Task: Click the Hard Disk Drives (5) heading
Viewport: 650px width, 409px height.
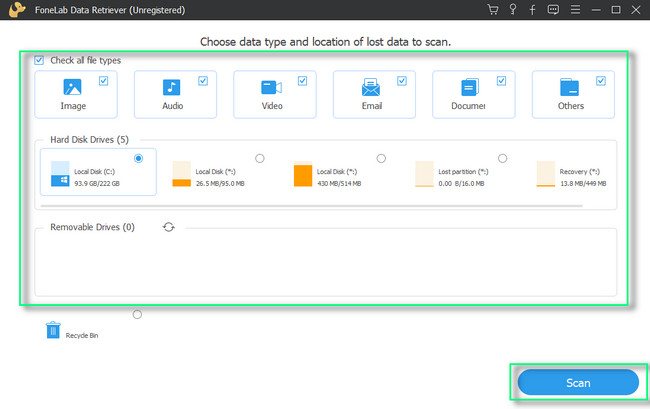Action: click(90, 140)
